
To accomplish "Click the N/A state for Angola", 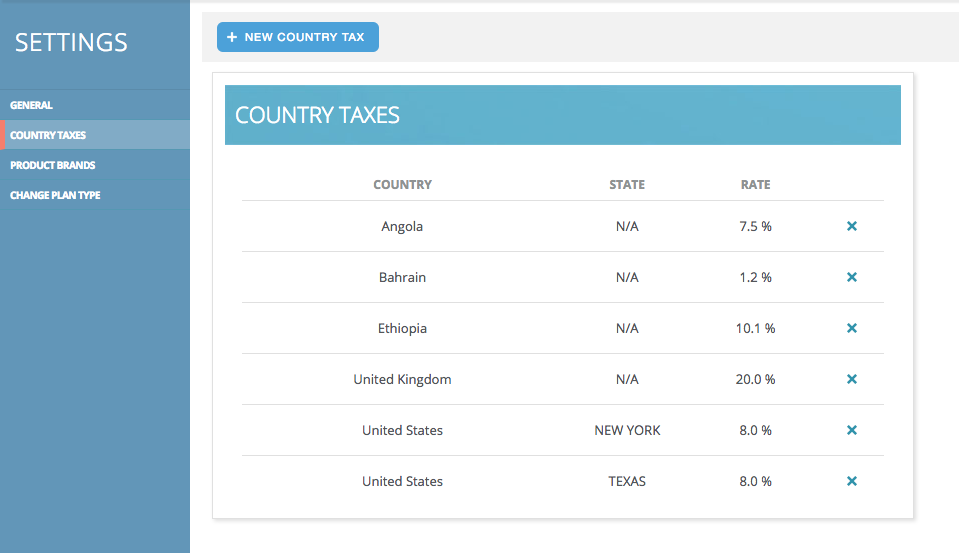I will tap(627, 226).
